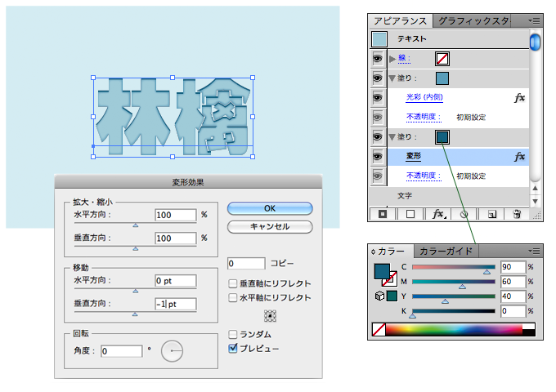Click Duplicate Selected Item icon

(x=491, y=214)
